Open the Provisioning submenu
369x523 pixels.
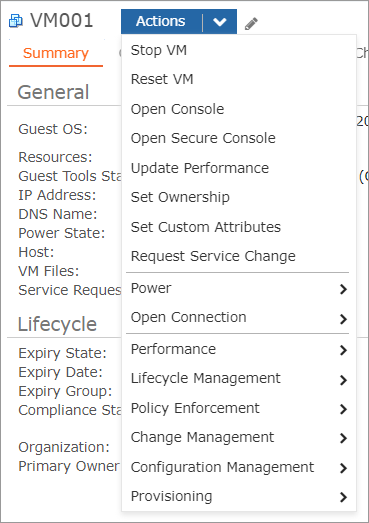[239, 496]
